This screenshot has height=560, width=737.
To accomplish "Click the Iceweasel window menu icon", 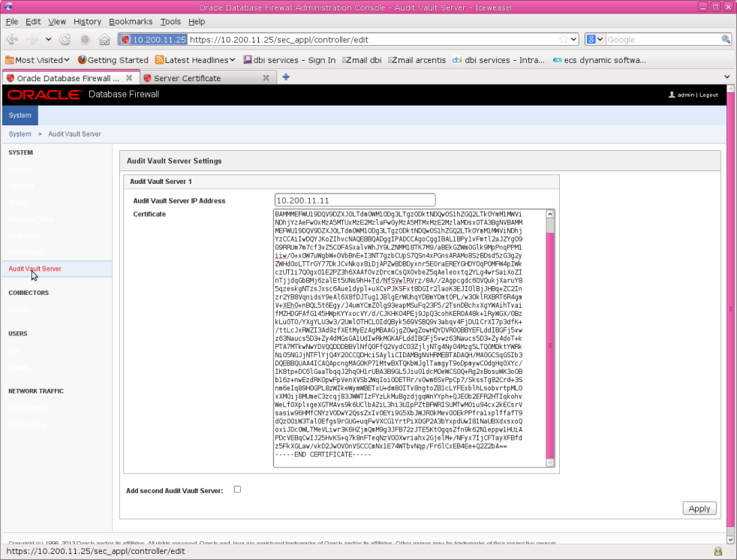I will point(8,7).
